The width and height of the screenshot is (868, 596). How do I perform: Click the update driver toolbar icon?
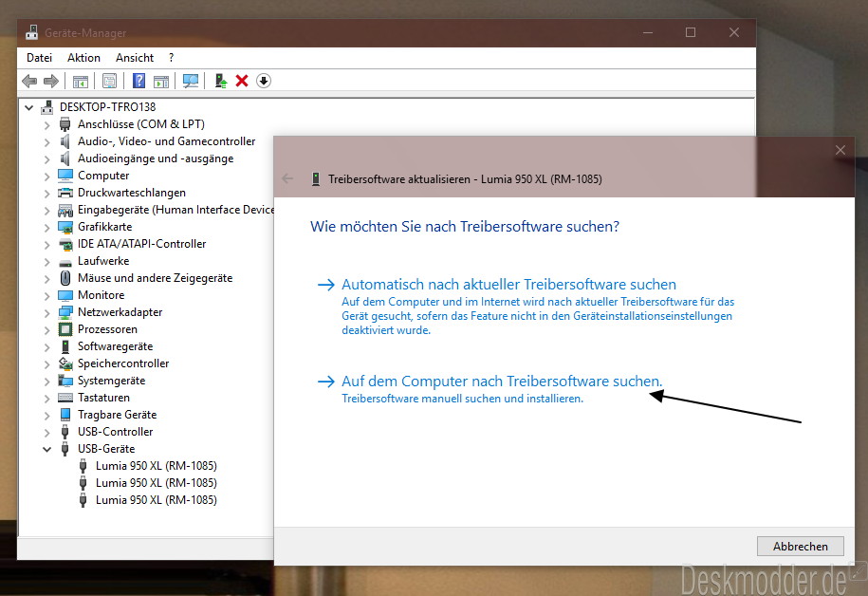tap(221, 82)
